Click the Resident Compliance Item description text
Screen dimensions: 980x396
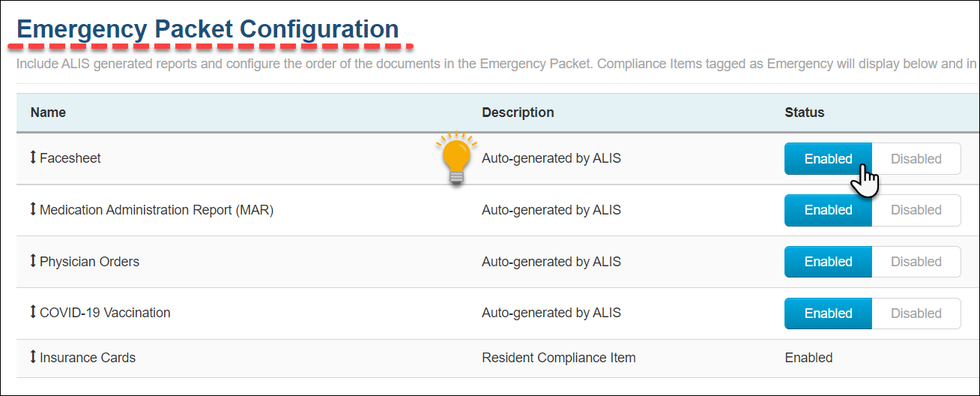tap(558, 358)
